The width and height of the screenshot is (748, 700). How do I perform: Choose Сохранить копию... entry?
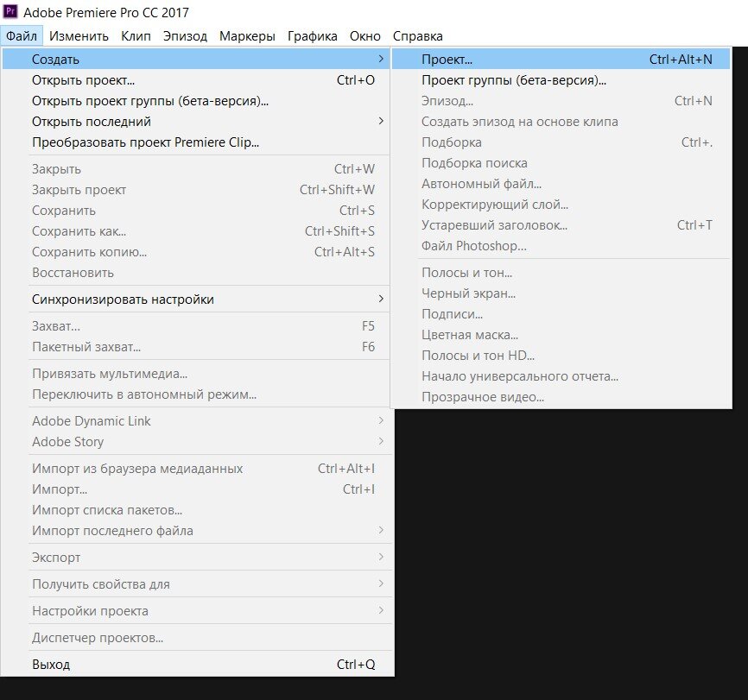(196, 252)
